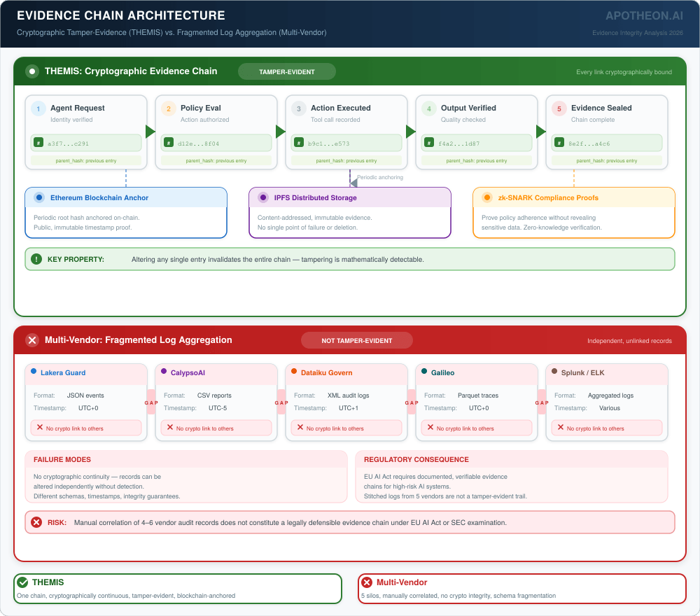The height and width of the screenshot is (616, 700).
Task: Click the Ethereum Blockchain Anchor blue dot icon
Action: point(39,197)
